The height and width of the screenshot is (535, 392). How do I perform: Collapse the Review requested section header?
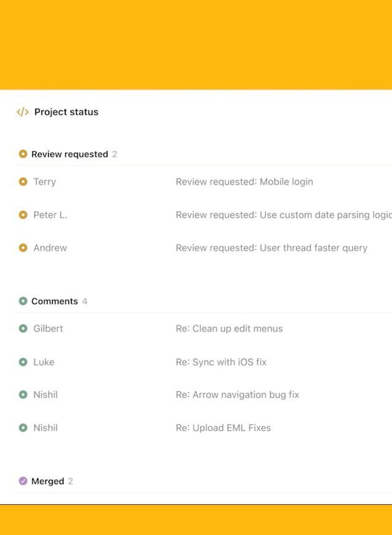click(x=69, y=154)
